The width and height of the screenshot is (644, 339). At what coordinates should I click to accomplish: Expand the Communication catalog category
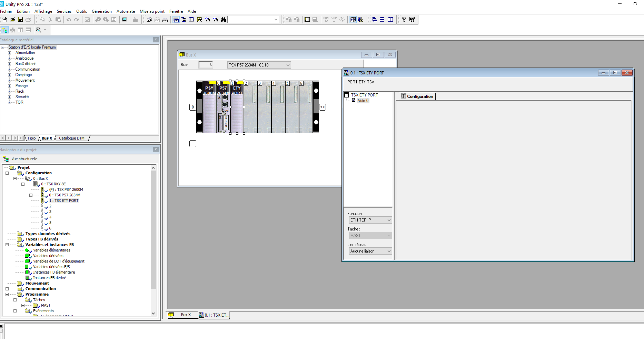[9, 69]
